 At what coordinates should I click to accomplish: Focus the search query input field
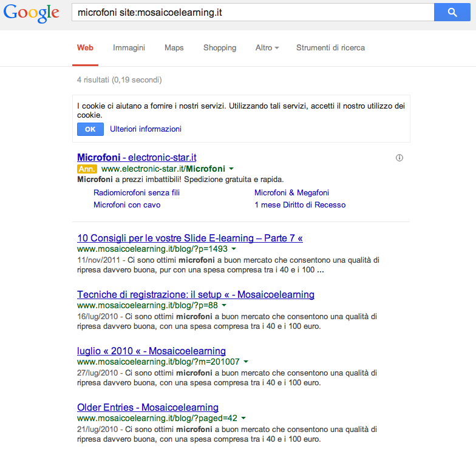(x=253, y=12)
